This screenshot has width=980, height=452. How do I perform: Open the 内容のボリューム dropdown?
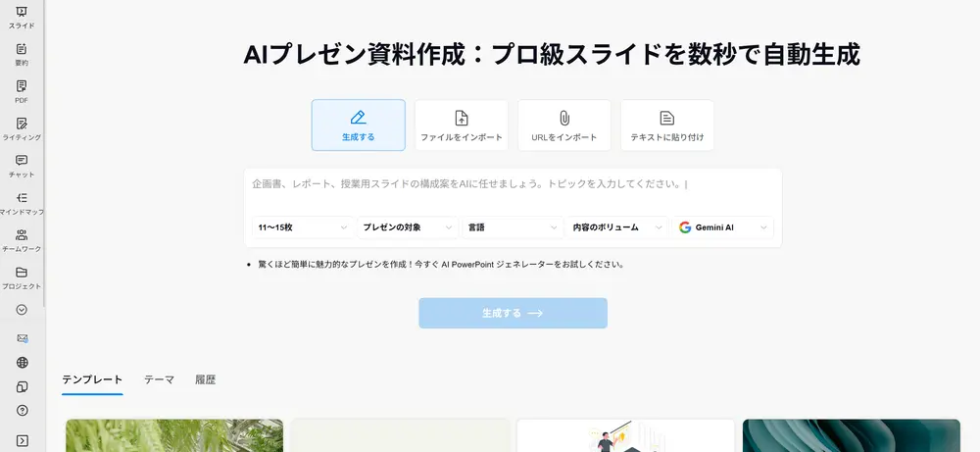(x=617, y=227)
